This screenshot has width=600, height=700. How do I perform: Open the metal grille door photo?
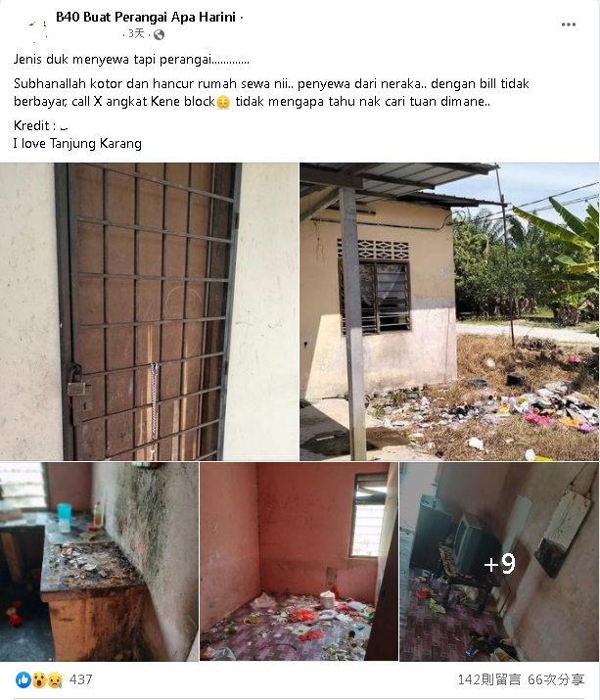pyautogui.click(x=149, y=311)
